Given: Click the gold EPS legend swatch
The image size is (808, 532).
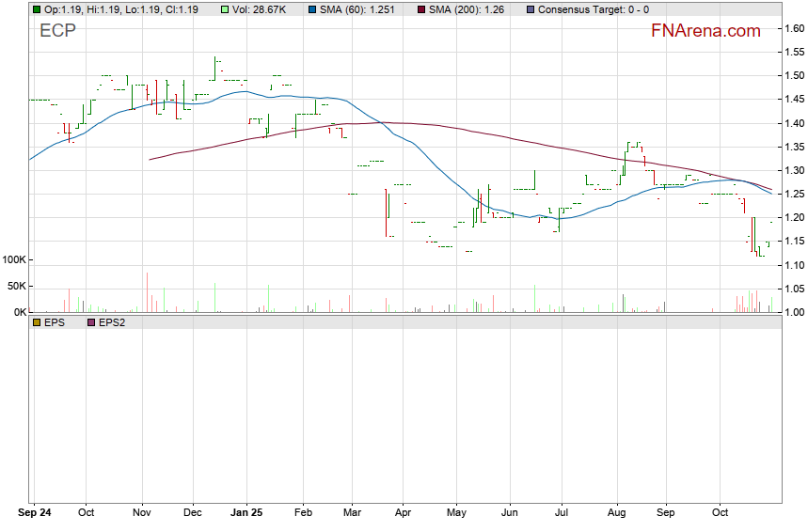Looking at the screenshot, I should click(x=36, y=322).
